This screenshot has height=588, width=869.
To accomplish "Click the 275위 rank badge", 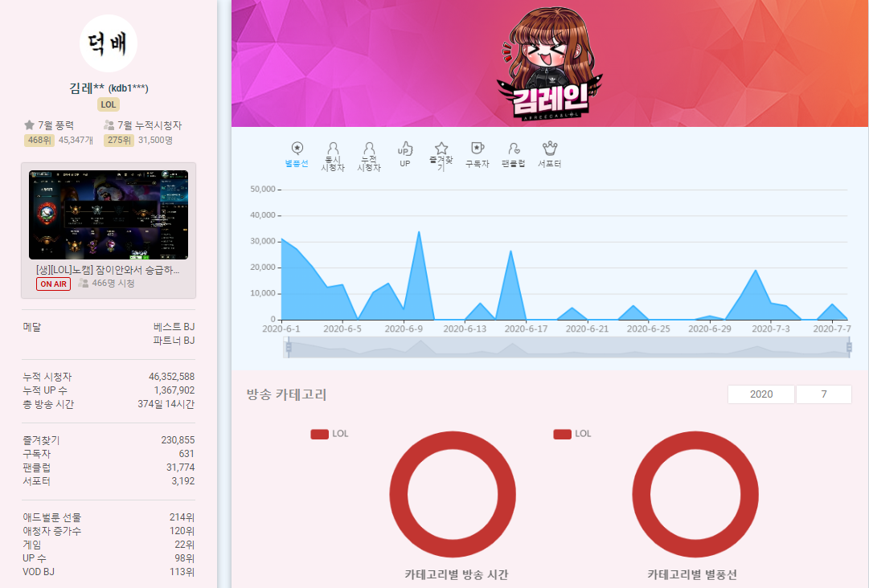I will tap(119, 140).
